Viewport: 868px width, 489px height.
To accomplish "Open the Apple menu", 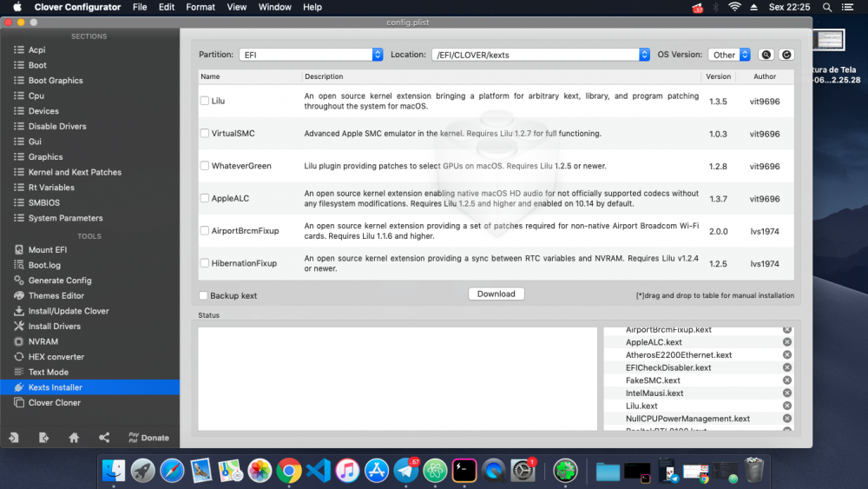I will (17, 7).
